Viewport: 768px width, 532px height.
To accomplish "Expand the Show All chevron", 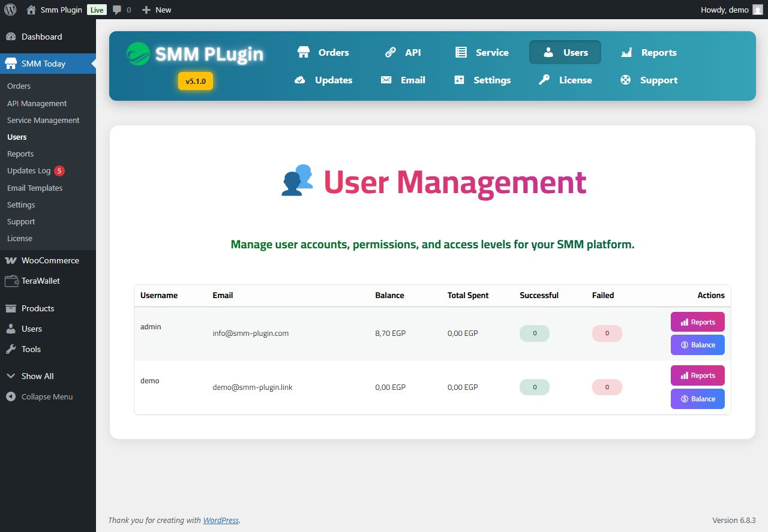I will pos(11,376).
